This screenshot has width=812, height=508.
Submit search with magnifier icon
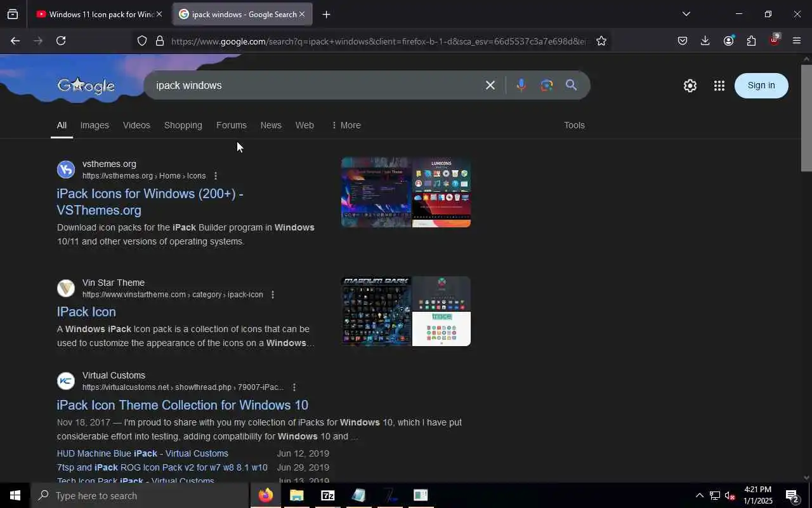click(x=571, y=85)
